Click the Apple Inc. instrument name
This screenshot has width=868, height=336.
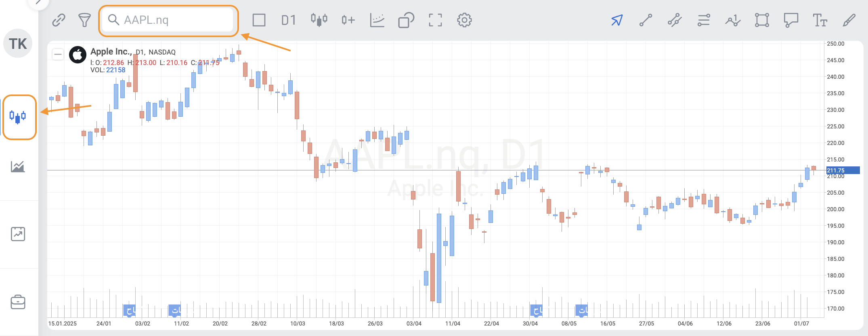coord(111,51)
